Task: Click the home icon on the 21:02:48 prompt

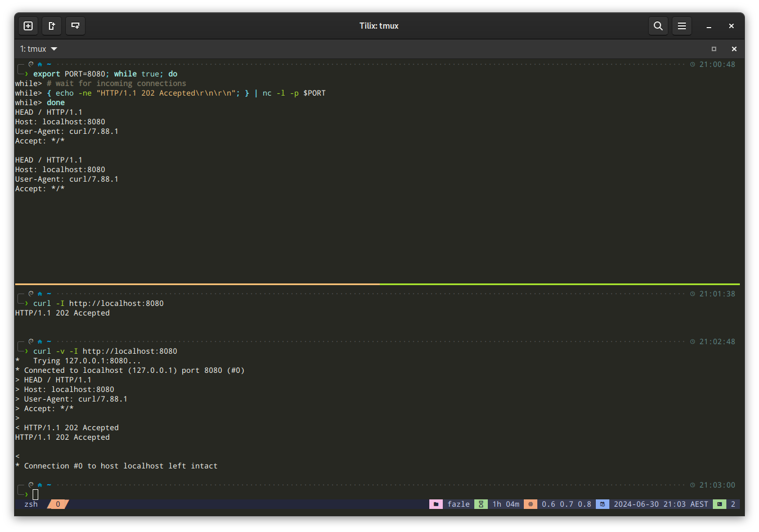Action: 40,341
